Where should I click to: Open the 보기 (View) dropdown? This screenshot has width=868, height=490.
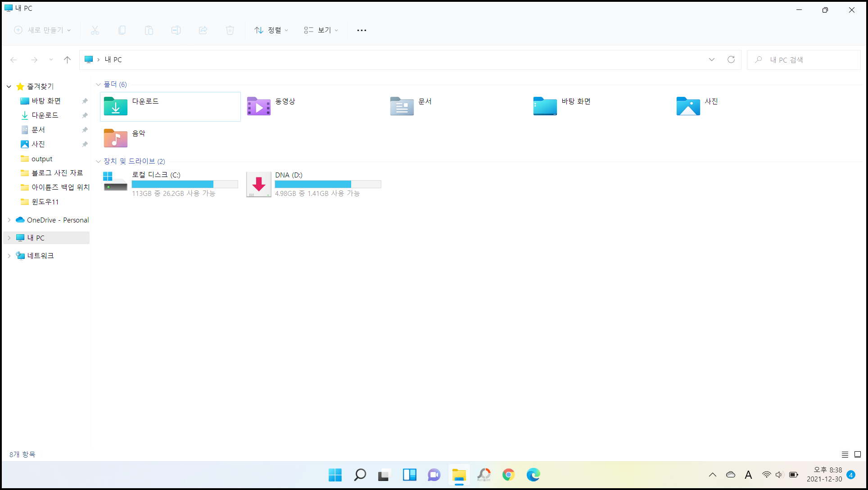click(x=321, y=30)
